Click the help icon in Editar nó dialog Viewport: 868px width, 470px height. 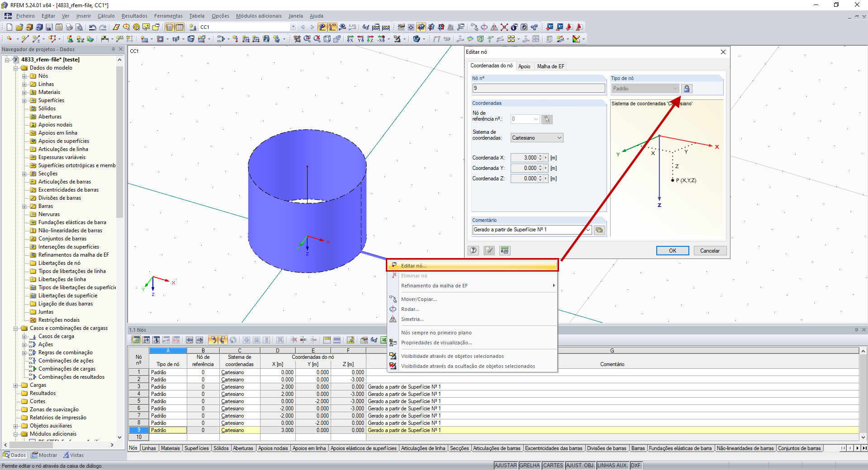473,250
